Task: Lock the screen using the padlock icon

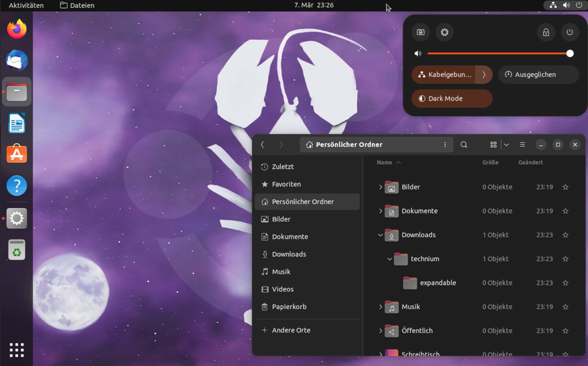Action: [546, 32]
